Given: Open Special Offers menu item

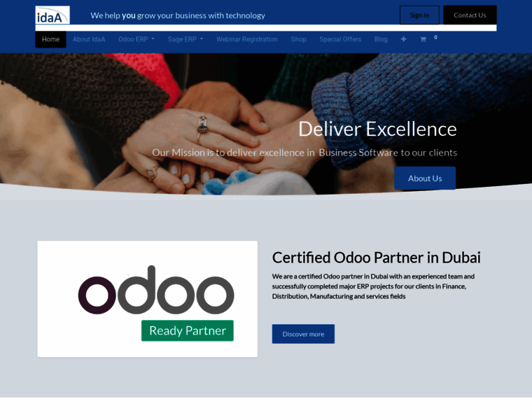Looking at the screenshot, I should click(340, 39).
